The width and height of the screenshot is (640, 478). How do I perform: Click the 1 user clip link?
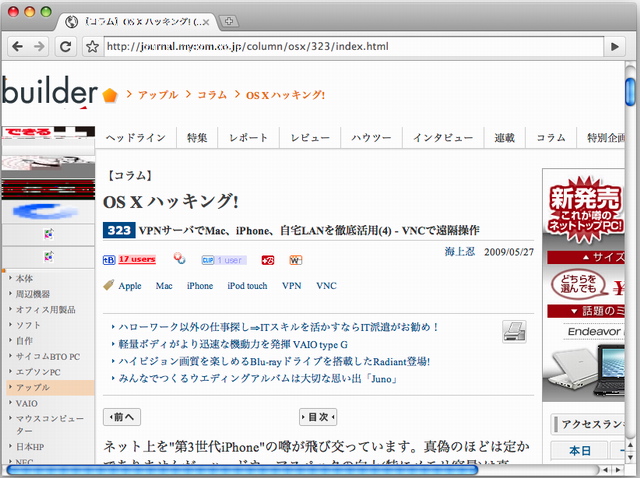click(231, 260)
